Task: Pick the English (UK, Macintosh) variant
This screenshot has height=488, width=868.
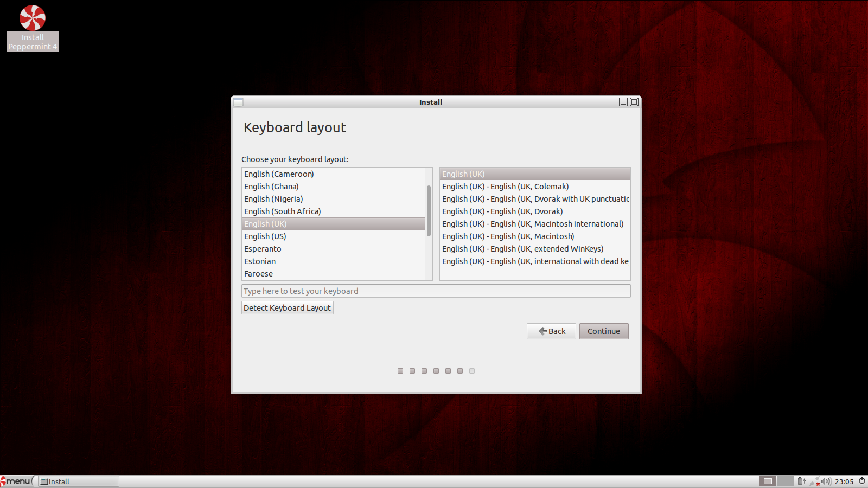Action: pyautogui.click(x=508, y=236)
